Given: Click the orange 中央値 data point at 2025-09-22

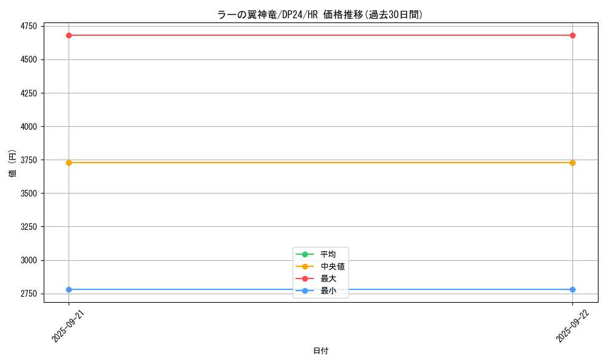Looking at the screenshot, I should pyautogui.click(x=572, y=163).
